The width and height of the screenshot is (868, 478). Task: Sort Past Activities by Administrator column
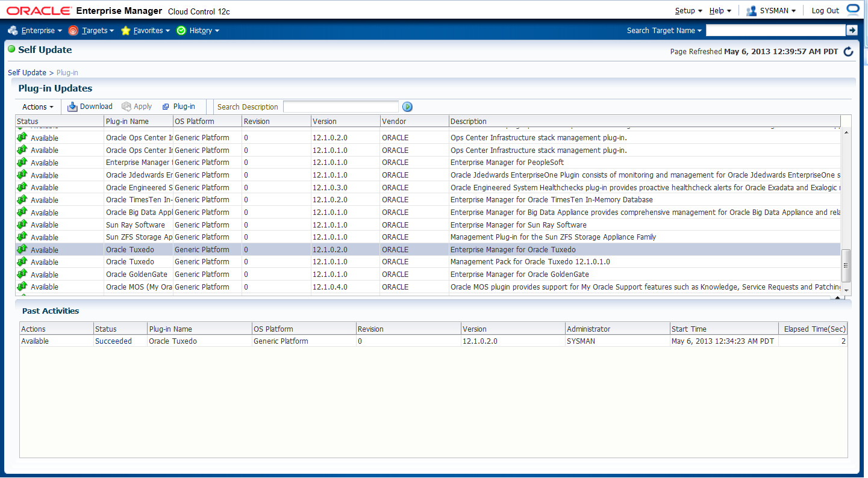(x=617, y=329)
